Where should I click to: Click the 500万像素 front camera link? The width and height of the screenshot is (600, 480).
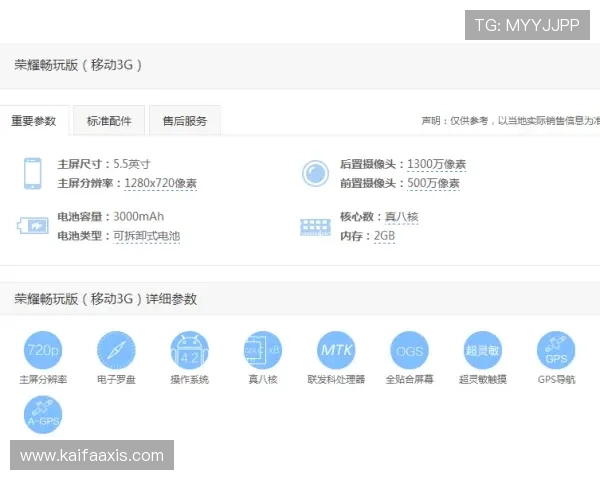point(433,183)
